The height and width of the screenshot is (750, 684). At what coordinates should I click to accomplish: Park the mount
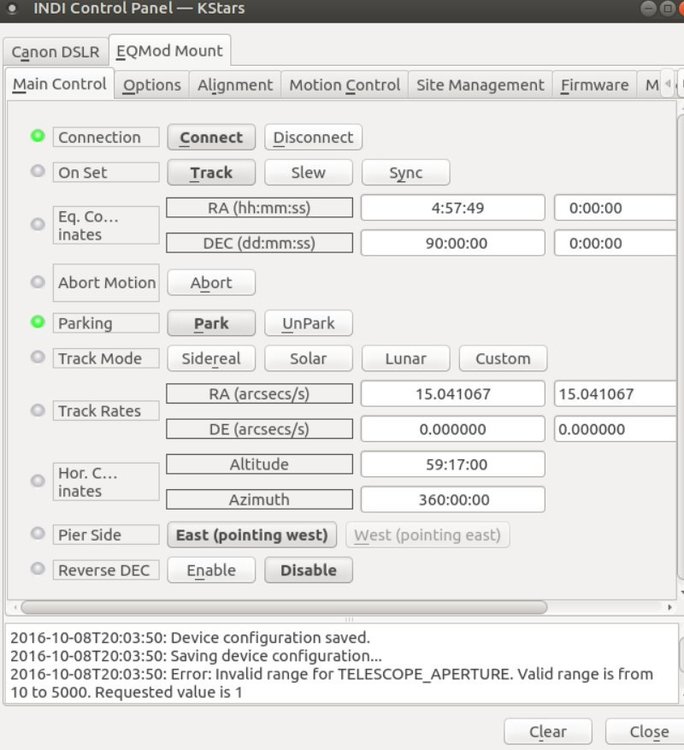211,323
